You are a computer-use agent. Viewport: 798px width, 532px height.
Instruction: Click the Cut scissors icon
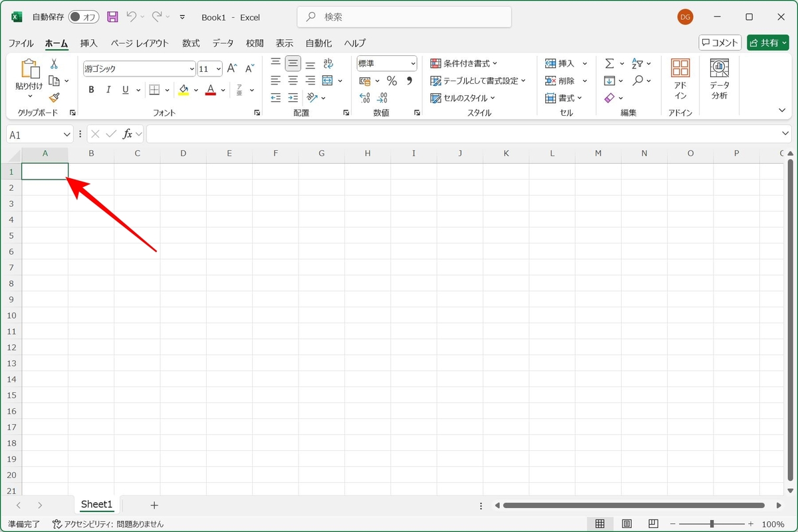pos(54,64)
